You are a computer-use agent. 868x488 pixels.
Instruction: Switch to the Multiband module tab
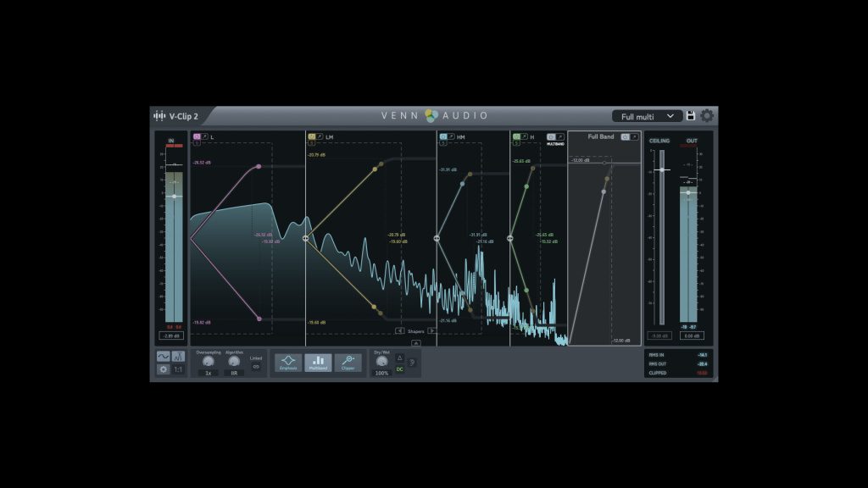(x=318, y=363)
